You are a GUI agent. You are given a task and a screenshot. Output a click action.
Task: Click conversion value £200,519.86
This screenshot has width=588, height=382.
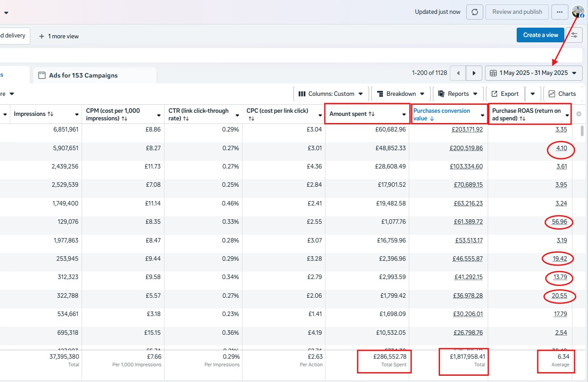[x=466, y=148]
